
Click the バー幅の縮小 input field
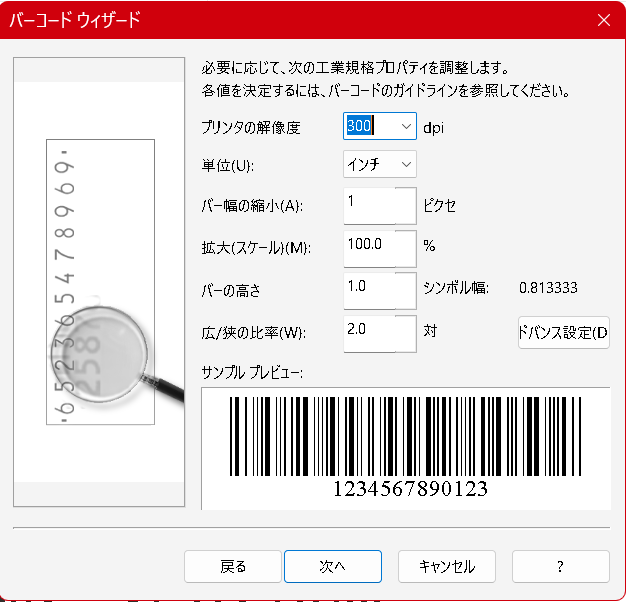pos(379,206)
